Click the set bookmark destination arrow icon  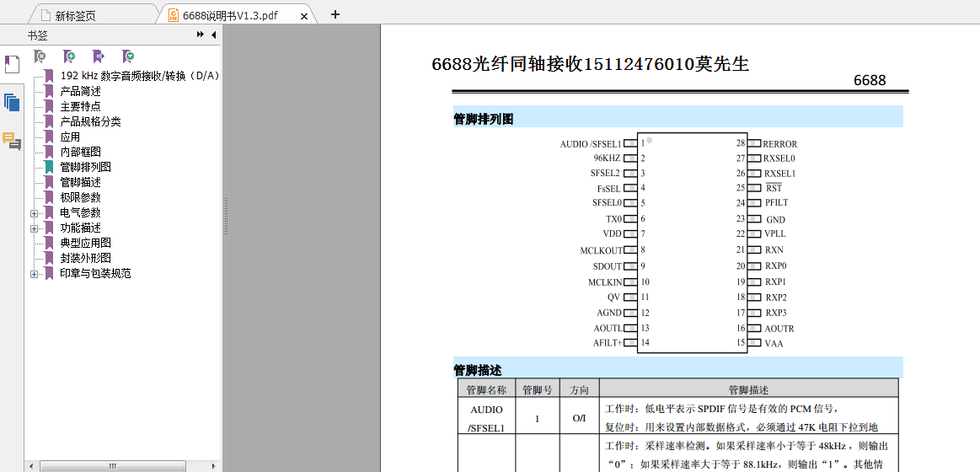(x=98, y=56)
